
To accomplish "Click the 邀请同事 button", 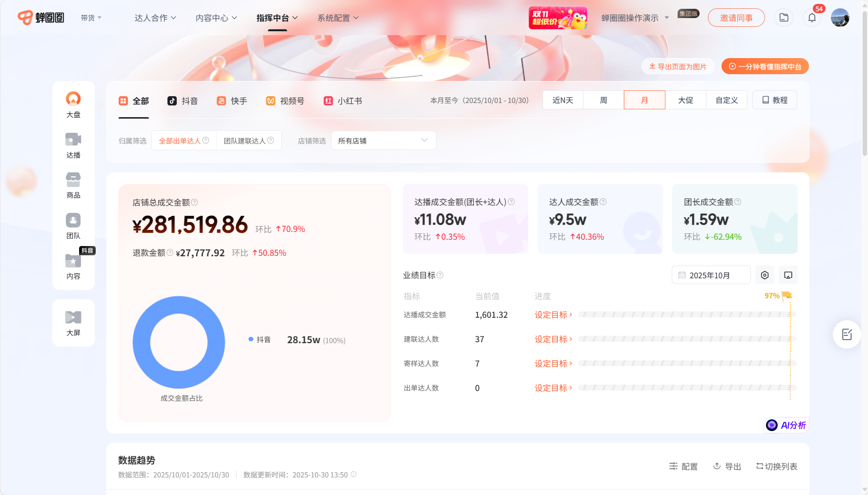I will 736,18.
